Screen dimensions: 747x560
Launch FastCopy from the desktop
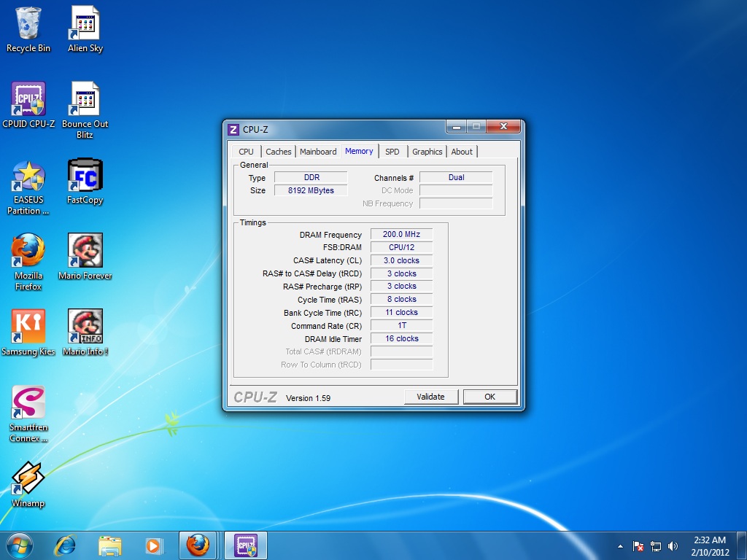coord(84,175)
